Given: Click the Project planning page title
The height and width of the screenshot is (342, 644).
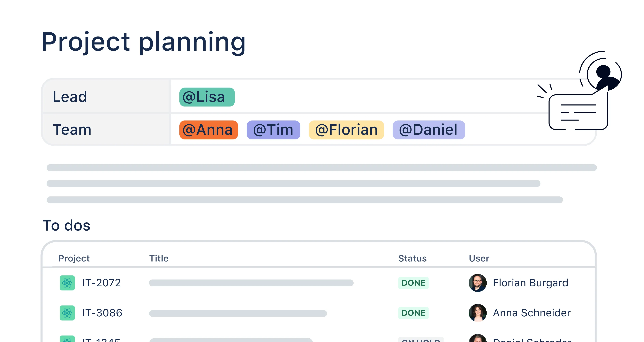Looking at the screenshot, I should 143,42.
